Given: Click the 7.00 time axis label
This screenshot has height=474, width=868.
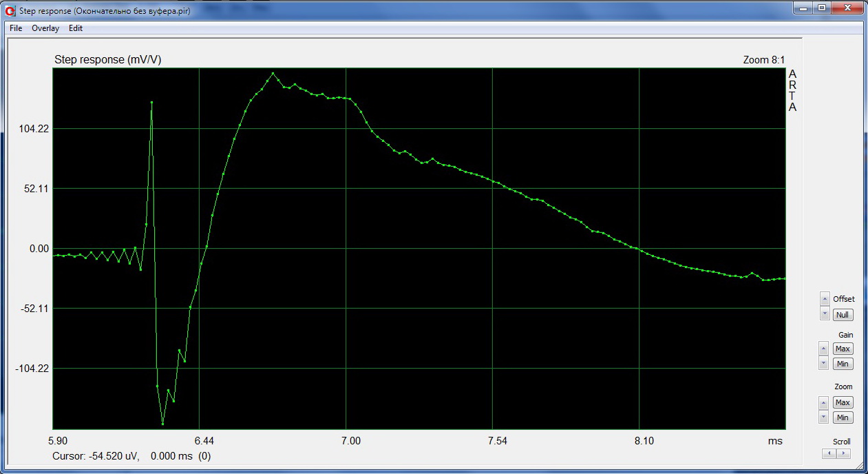Looking at the screenshot, I should tap(351, 440).
